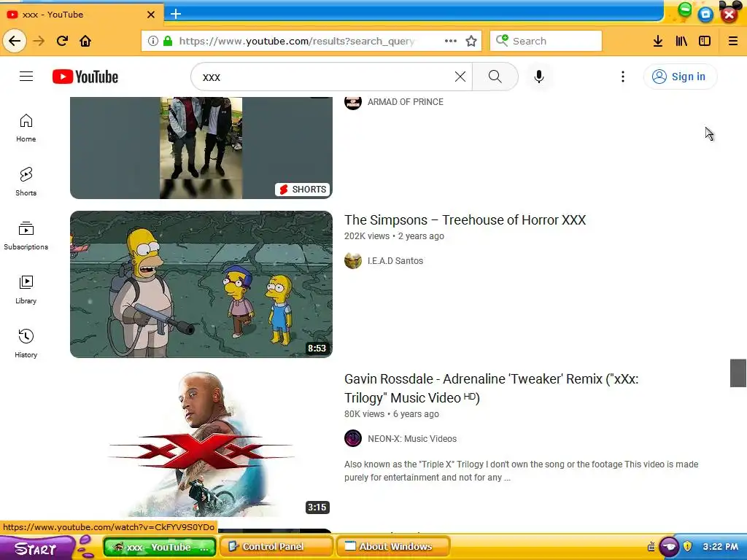Open the page actions three-dot menu

450,41
